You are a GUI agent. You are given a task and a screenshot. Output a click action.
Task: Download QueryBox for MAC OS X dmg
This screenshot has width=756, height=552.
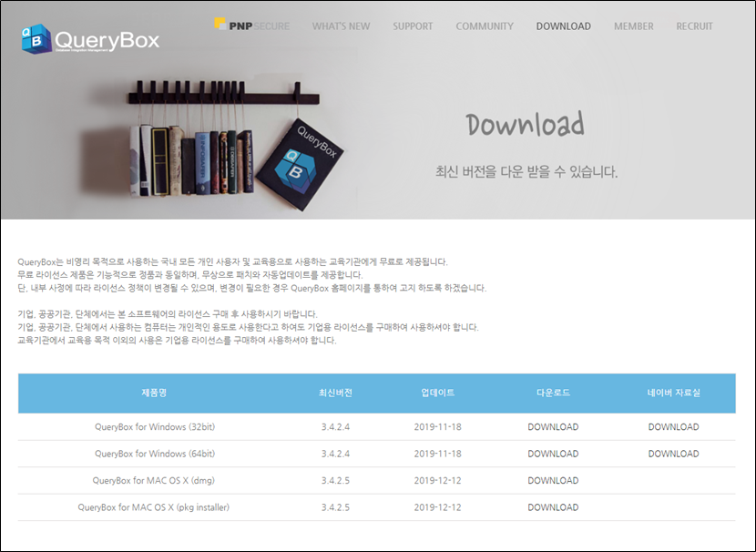(553, 481)
